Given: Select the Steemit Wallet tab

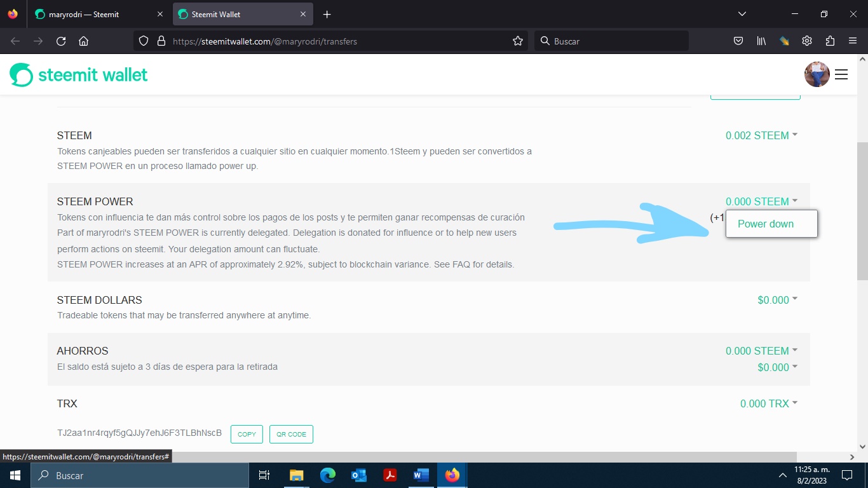Looking at the screenshot, I should tap(243, 14).
